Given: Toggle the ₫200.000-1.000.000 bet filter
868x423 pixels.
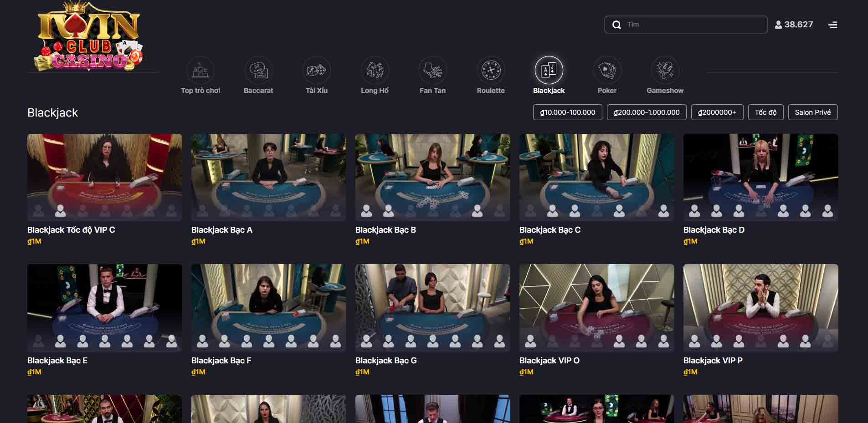Looking at the screenshot, I should [646, 112].
